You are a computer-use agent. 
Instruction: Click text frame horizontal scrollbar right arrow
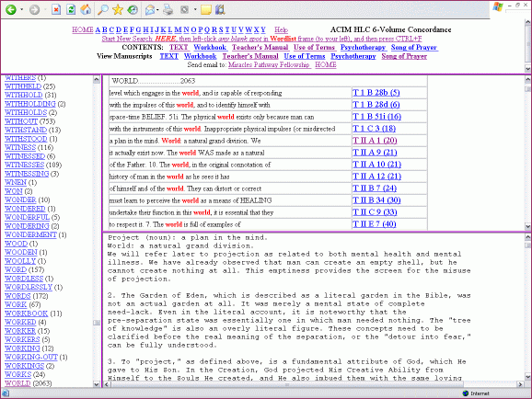tap(520, 384)
